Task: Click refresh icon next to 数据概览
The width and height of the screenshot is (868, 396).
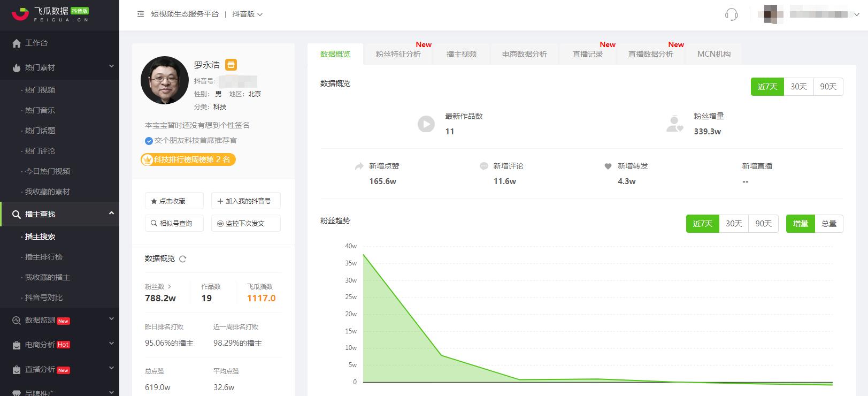Action: 183,259
